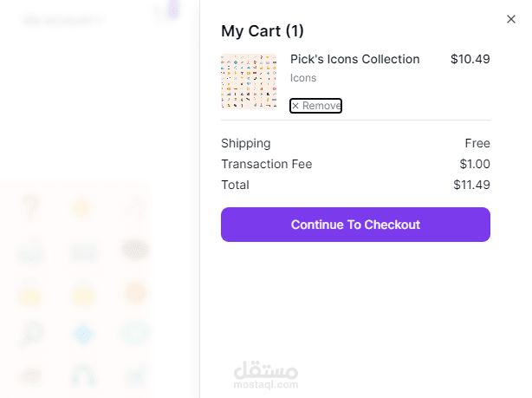Click Continue To Checkout button
This screenshot has height=398, width=532.
(355, 225)
